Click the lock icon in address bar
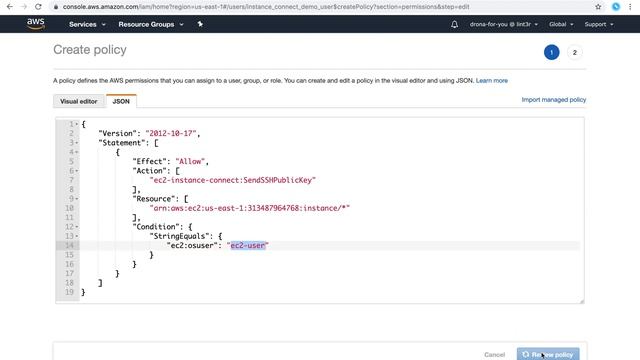 tap(56, 7)
